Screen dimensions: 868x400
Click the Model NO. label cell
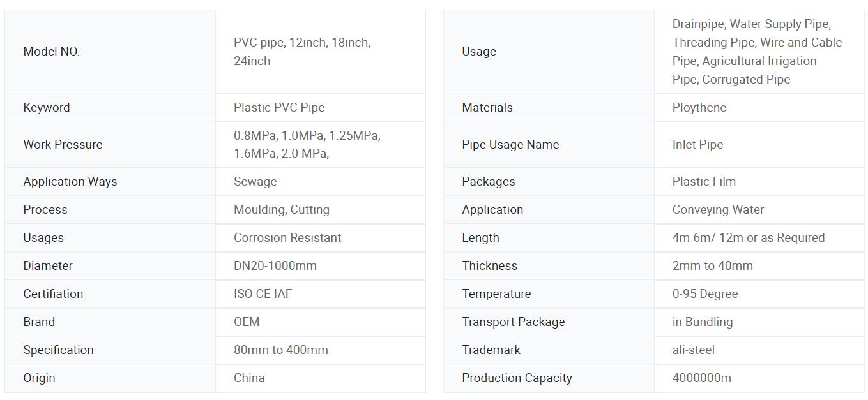click(110, 52)
